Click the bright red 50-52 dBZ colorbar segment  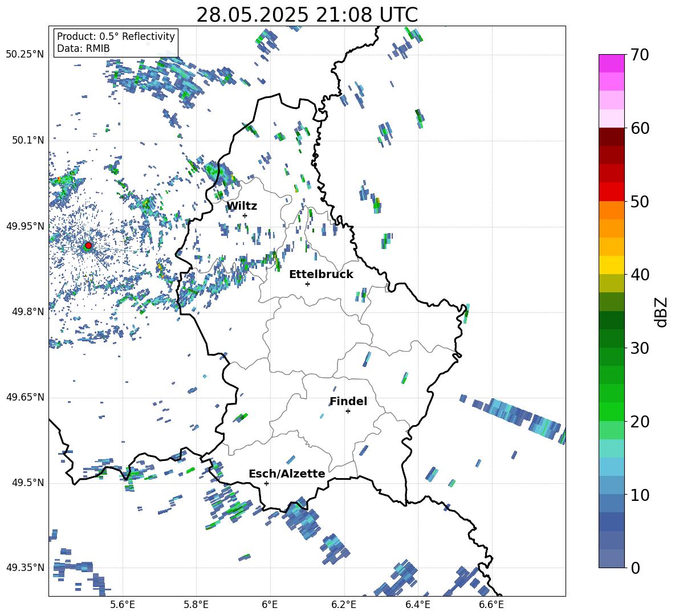point(611,192)
